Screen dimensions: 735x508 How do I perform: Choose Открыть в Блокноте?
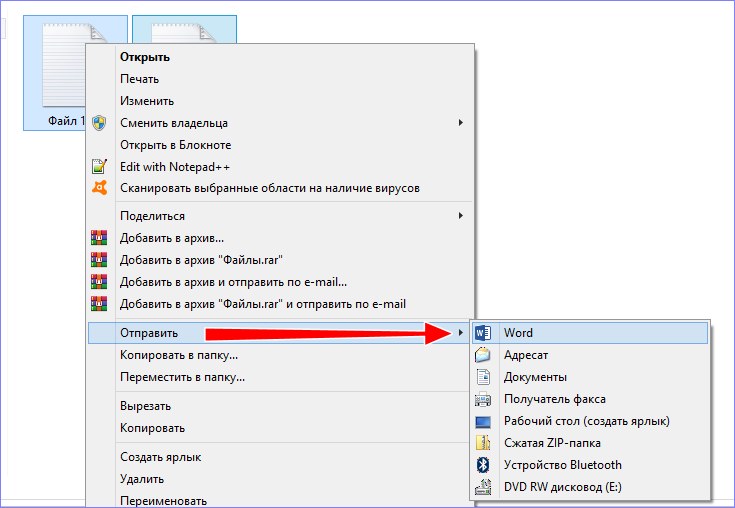pos(280,145)
